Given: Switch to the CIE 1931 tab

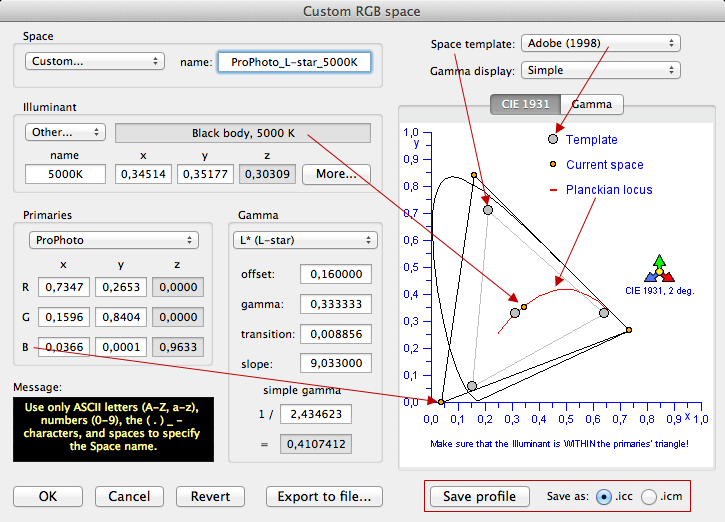Looking at the screenshot, I should point(524,104).
